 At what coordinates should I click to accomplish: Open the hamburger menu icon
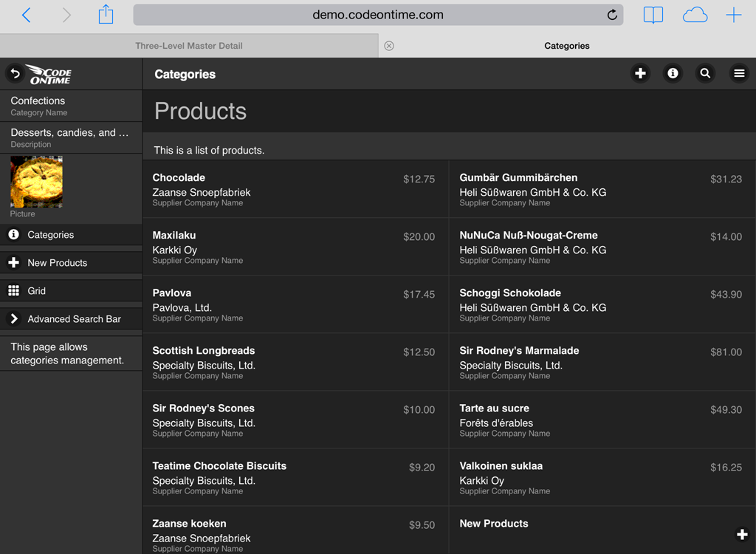click(738, 74)
